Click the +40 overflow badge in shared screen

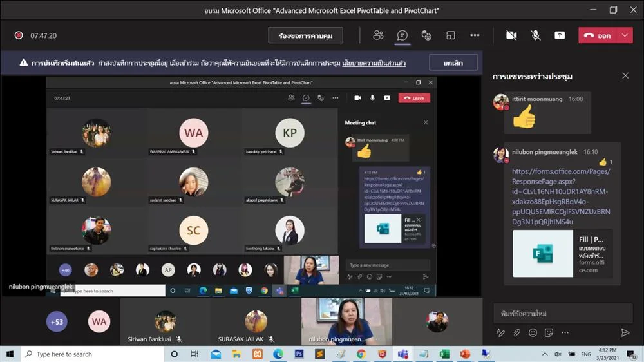coord(65,270)
